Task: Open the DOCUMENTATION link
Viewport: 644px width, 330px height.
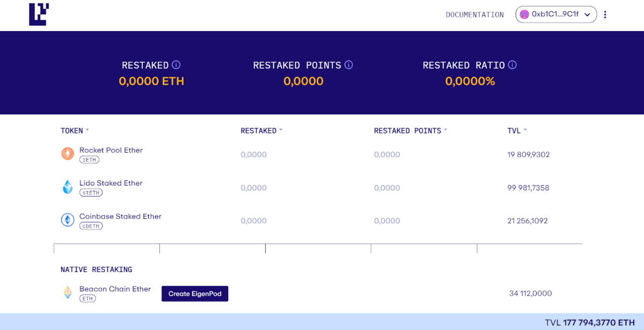Action: click(x=474, y=15)
